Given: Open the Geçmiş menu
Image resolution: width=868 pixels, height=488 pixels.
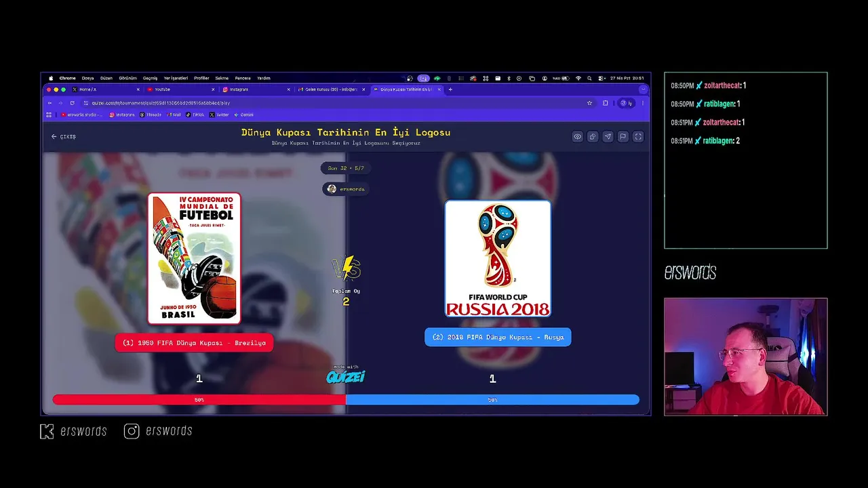Looking at the screenshot, I should click(x=150, y=78).
